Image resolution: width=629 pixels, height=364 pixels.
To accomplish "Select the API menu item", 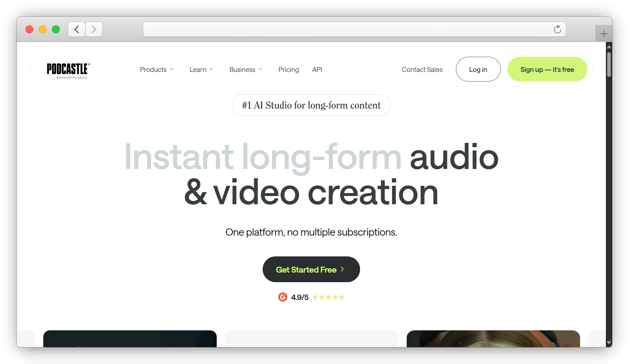I will [x=317, y=69].
